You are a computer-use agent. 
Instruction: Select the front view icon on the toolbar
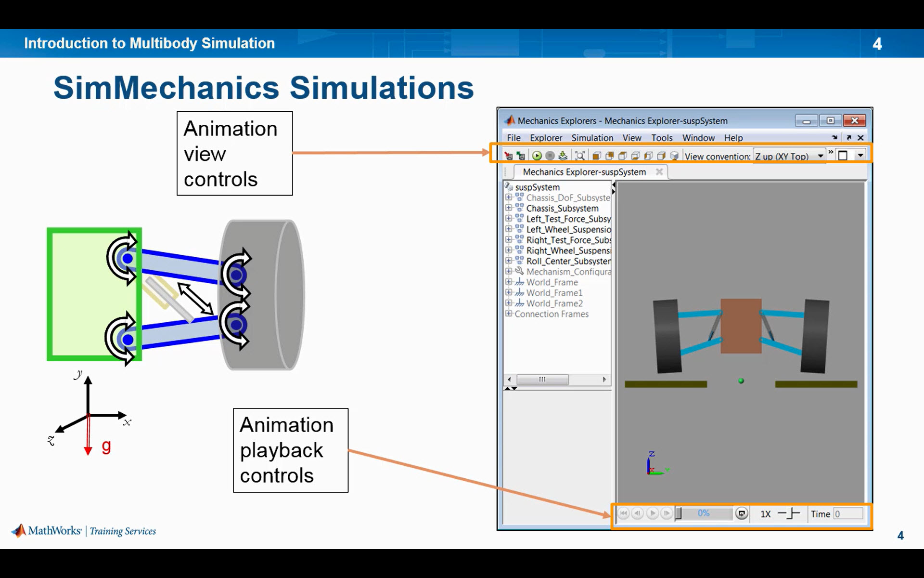596,155
